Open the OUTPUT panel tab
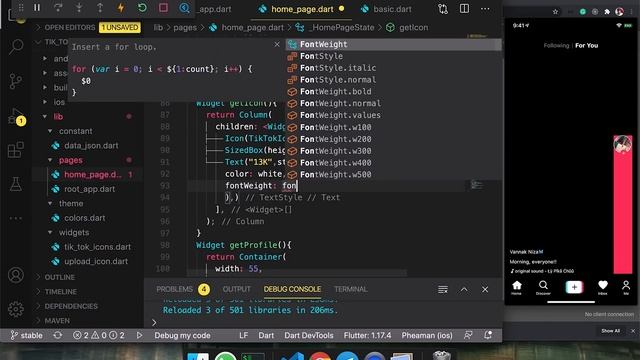This screenshot has width=640, height=360. click(236, 289)
